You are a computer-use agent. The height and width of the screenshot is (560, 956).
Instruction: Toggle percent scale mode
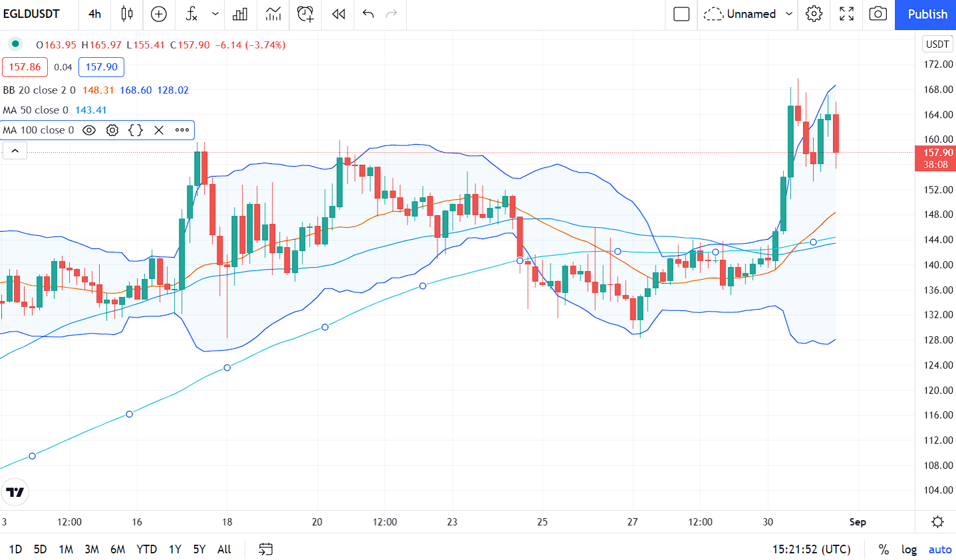point(884,549)
